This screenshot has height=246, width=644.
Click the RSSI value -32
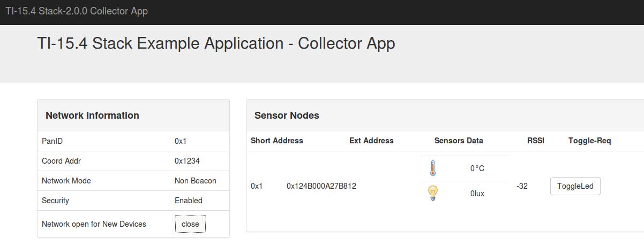pos(522,186)
